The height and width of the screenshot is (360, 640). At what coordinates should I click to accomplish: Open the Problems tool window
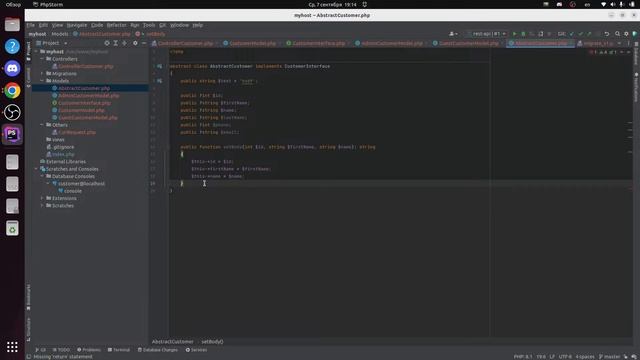coord(89,350)
